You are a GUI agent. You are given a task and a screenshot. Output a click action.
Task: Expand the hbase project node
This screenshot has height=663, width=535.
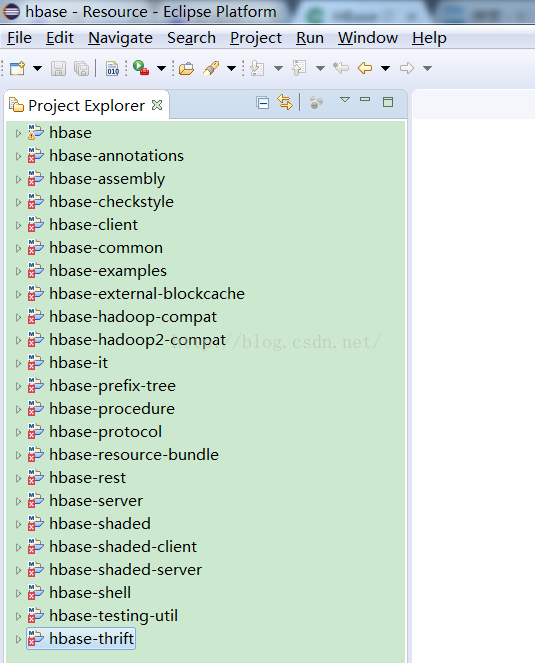coord(18,134)
